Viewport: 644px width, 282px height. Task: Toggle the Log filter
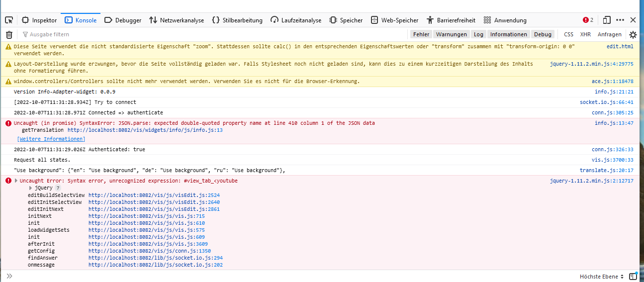coord(478,34)
